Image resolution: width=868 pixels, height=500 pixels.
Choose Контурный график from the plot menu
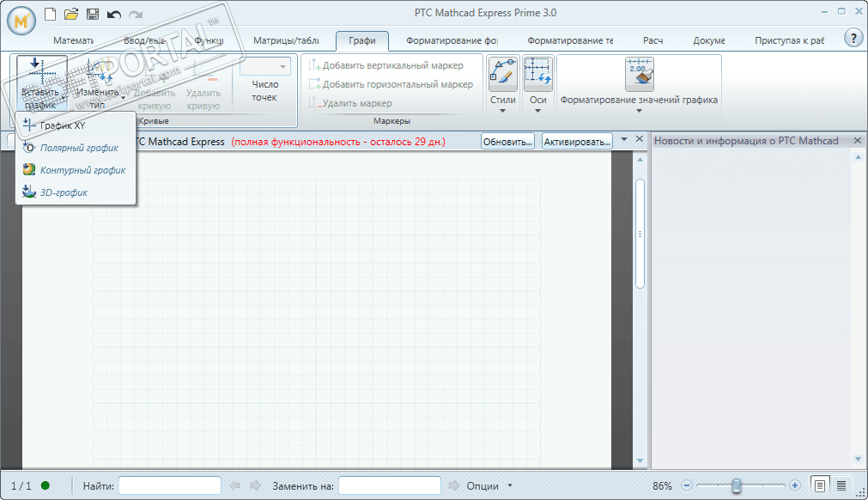click(76, 170)
